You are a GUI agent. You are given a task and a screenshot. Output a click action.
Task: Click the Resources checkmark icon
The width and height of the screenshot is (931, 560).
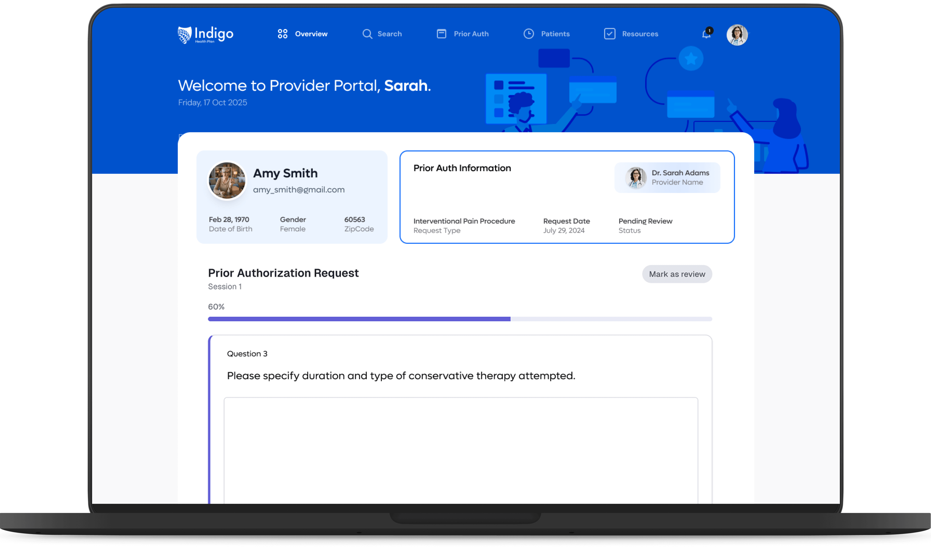click(610, 34)
